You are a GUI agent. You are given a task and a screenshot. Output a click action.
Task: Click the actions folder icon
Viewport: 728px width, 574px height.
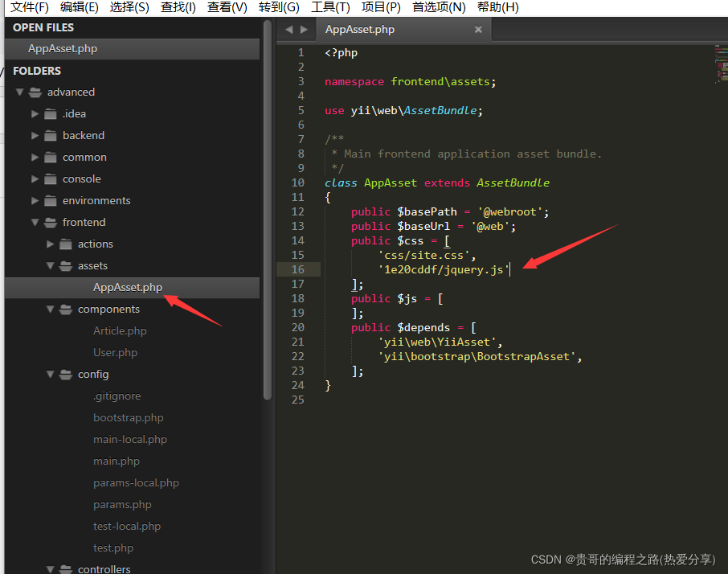click(x=65, y=244)
